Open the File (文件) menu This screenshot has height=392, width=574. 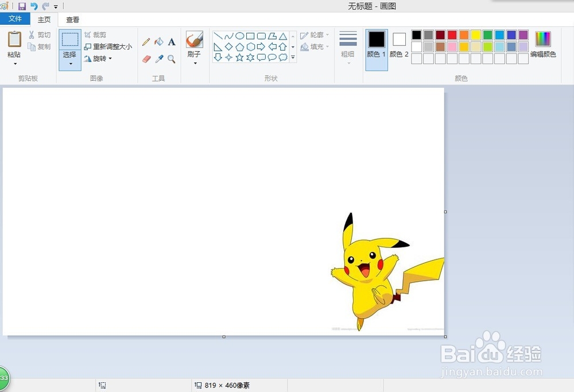pyautogui.click(x=15, y=19)
